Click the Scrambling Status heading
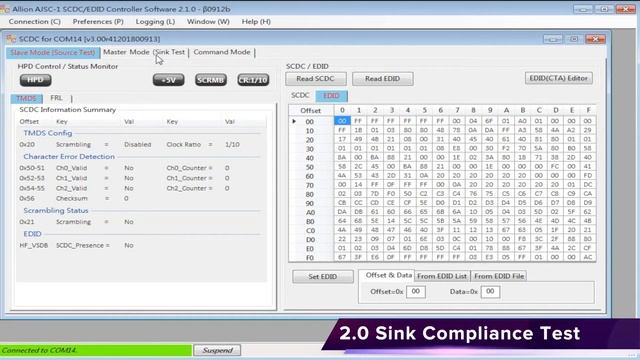 point(56,211)
